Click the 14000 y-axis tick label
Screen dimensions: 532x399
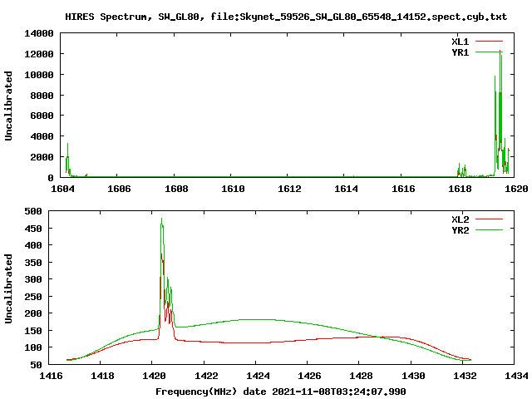39,33
